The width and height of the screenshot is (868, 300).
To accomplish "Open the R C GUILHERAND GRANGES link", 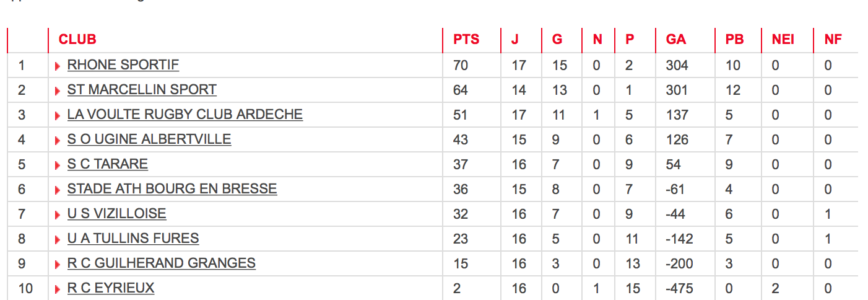I will [x=162, y=263].
